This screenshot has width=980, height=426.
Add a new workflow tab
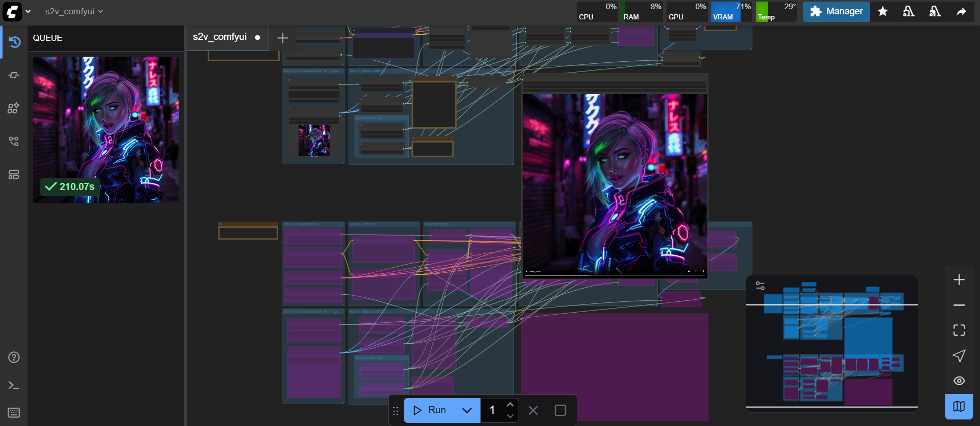click(x=282, y=38)
